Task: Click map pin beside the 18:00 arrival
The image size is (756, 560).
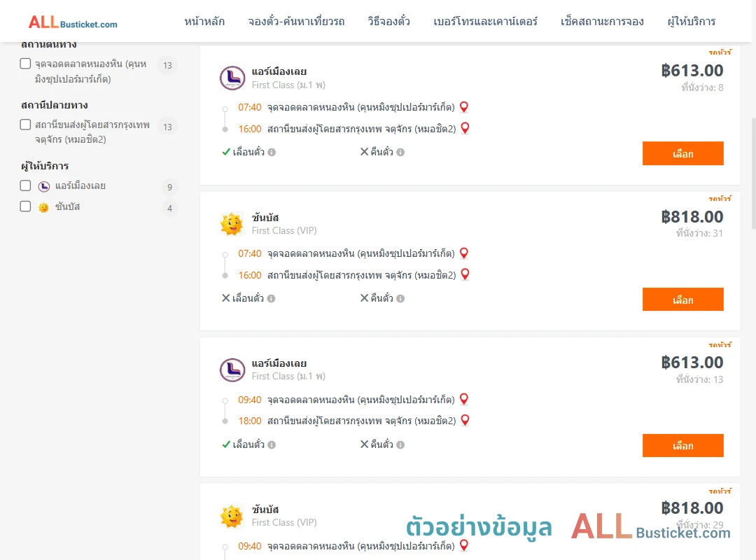Action: (465, 420)
